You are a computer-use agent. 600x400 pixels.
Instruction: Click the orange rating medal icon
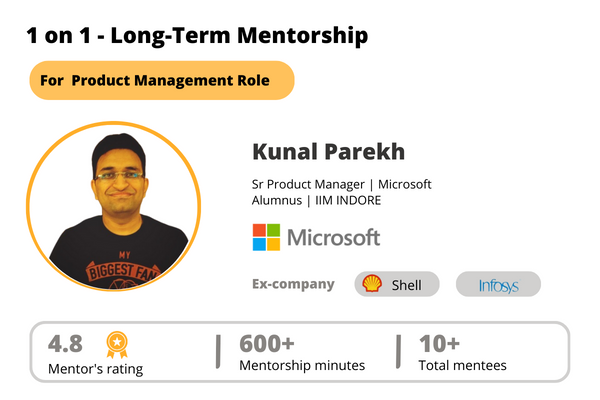point(115,344)
